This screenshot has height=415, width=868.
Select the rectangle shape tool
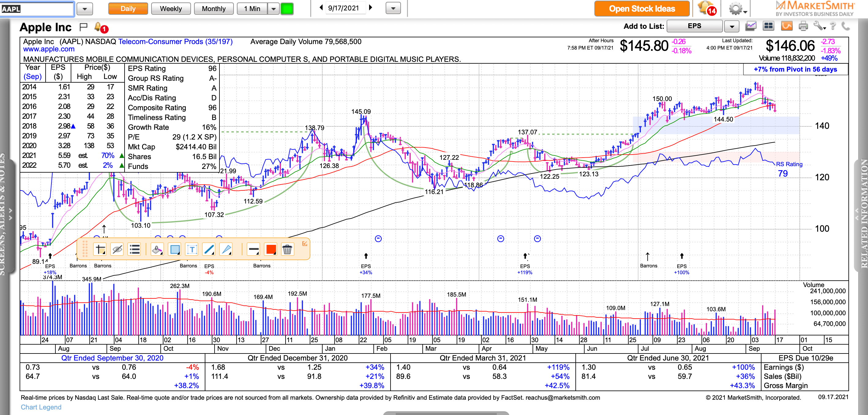[174, 250]
